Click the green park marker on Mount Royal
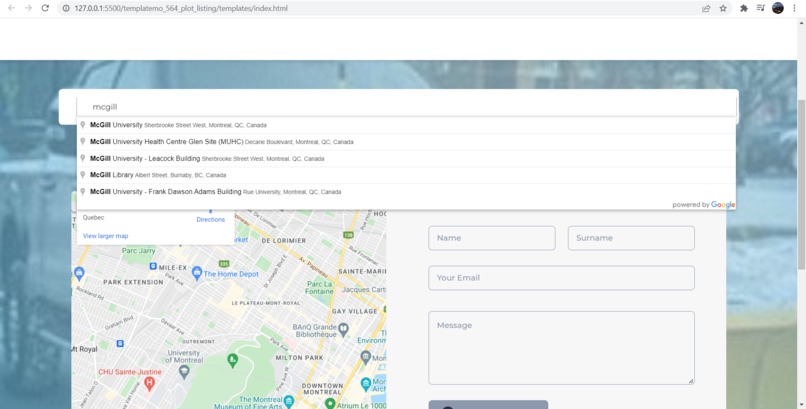Screen dimensions: 806x409 (x=232, y=359)
